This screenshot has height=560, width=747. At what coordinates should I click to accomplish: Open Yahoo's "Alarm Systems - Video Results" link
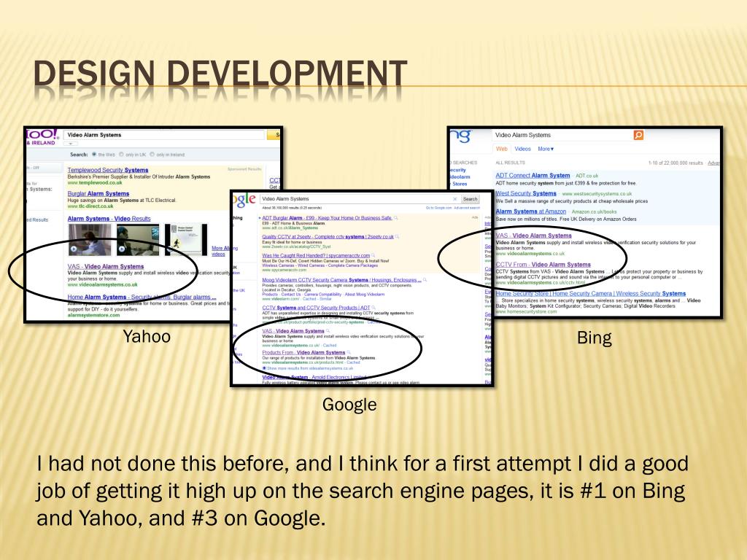click(x=109, y=219)
